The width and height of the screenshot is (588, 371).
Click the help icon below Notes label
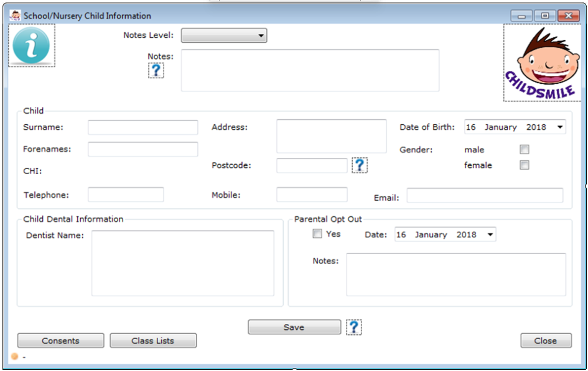(156, 70)
